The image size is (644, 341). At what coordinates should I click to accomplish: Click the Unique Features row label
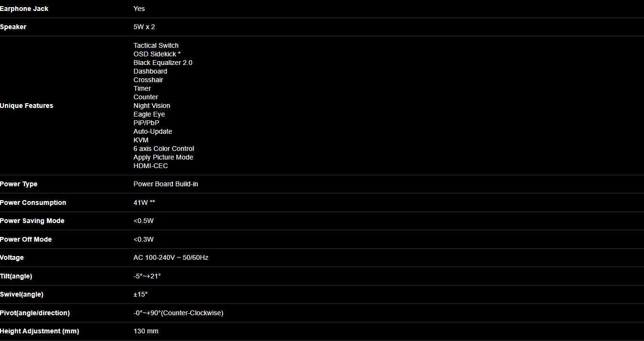[x=27, y=106]
